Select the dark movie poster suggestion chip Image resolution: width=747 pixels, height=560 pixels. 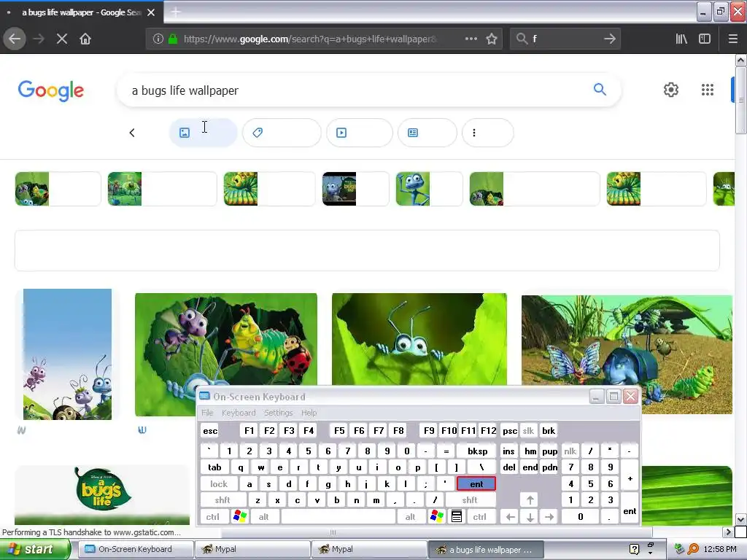pyautogui.click(x=355, y=189)
